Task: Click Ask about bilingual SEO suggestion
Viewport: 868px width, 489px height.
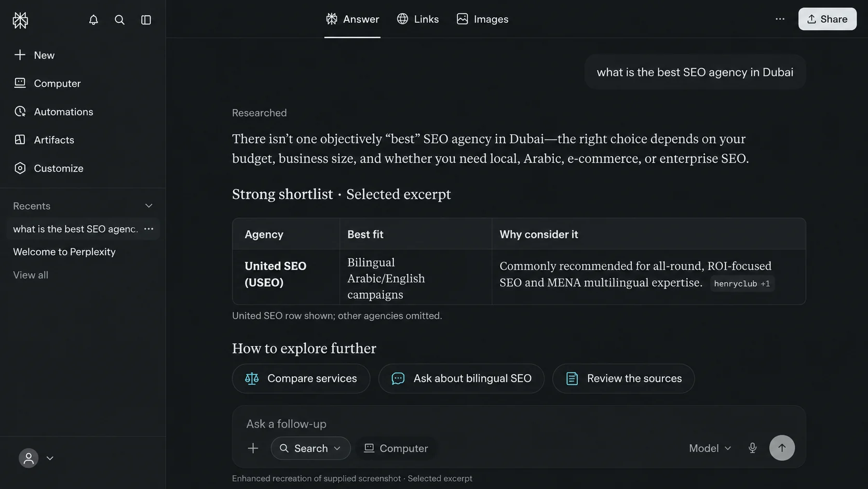Action: [x=461, y=379]
